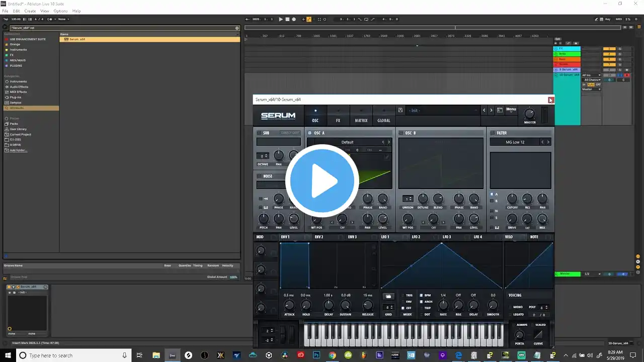The width and height of the screenshot is (644, 362).
Task: Clear the browser search field
Action: [237, 28]
